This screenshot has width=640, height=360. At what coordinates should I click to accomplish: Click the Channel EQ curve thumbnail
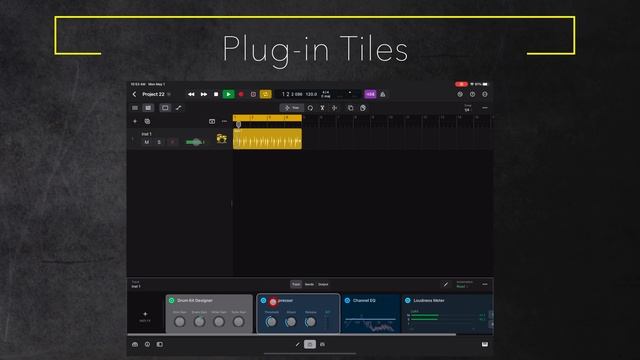370,323
